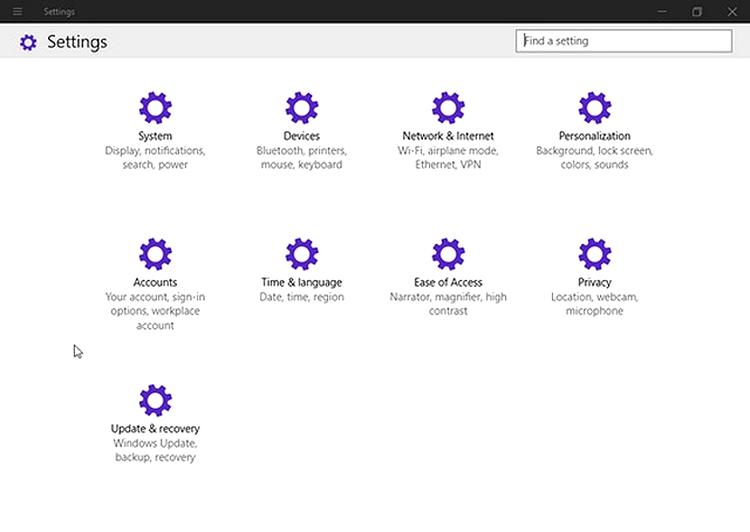Click the Network & Internet gear icon

click(x=448, y=108)
